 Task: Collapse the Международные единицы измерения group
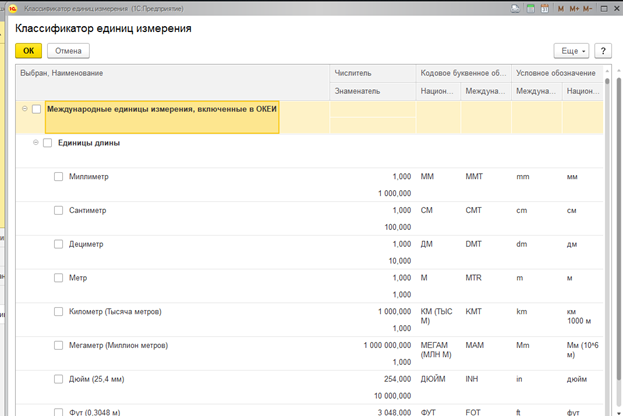click(25, 108)
